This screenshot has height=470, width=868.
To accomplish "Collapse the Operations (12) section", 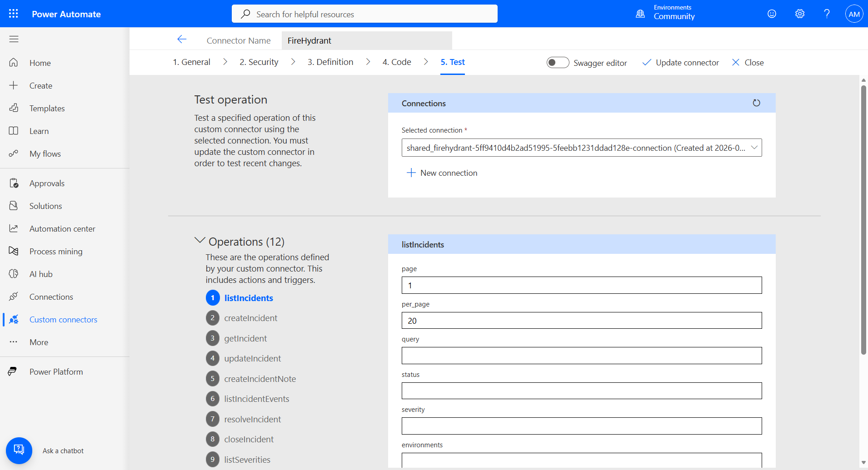I will click(x=200, y=241).
